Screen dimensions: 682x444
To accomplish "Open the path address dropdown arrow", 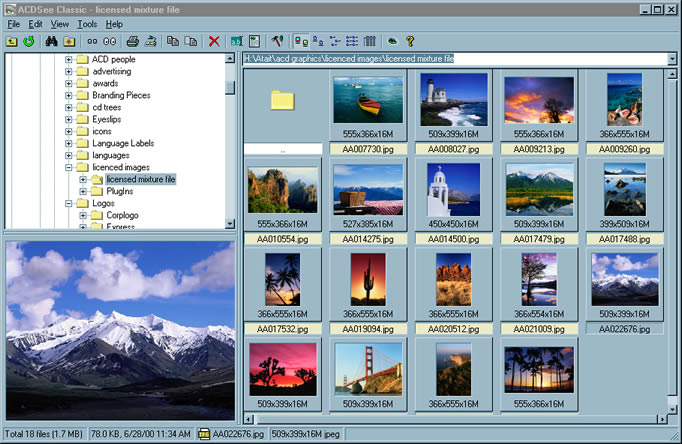I will [671, 59].
